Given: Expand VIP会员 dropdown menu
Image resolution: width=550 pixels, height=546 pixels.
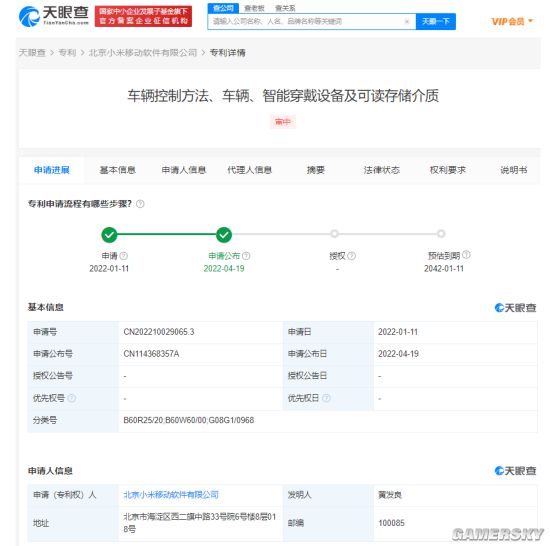Looking at the screenshot, I should pyautogui.click(x=512, y=21).
